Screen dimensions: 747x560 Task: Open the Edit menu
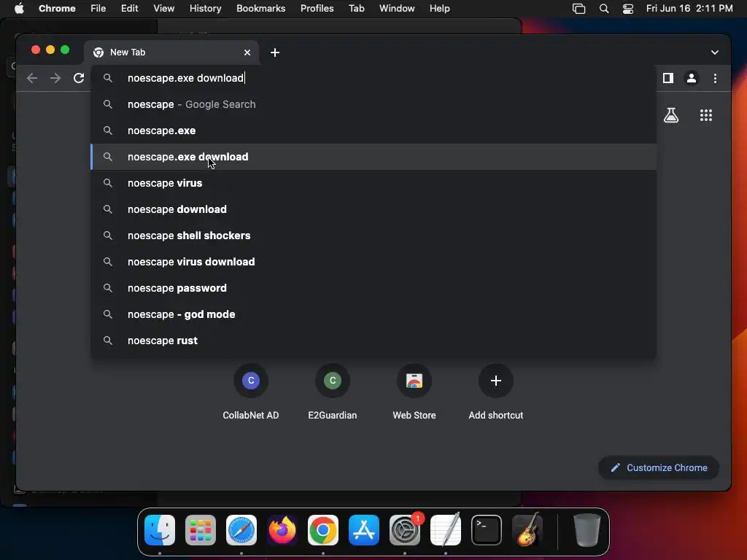[129, 8]
